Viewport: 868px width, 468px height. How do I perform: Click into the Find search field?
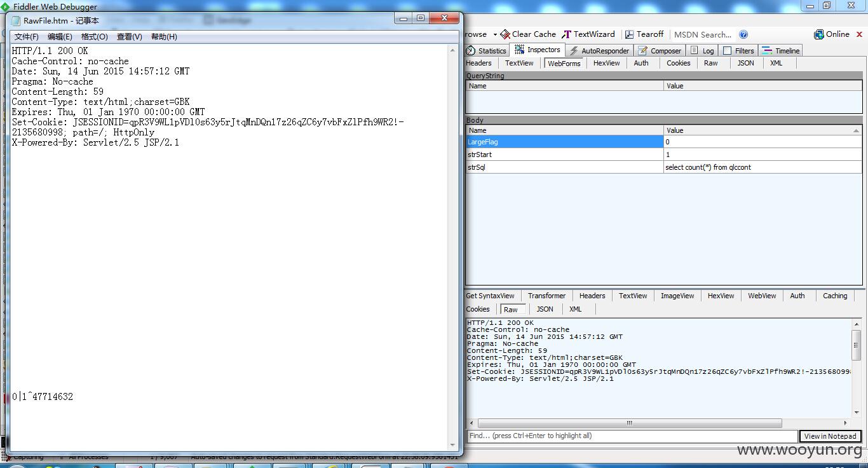click(632, 436)
